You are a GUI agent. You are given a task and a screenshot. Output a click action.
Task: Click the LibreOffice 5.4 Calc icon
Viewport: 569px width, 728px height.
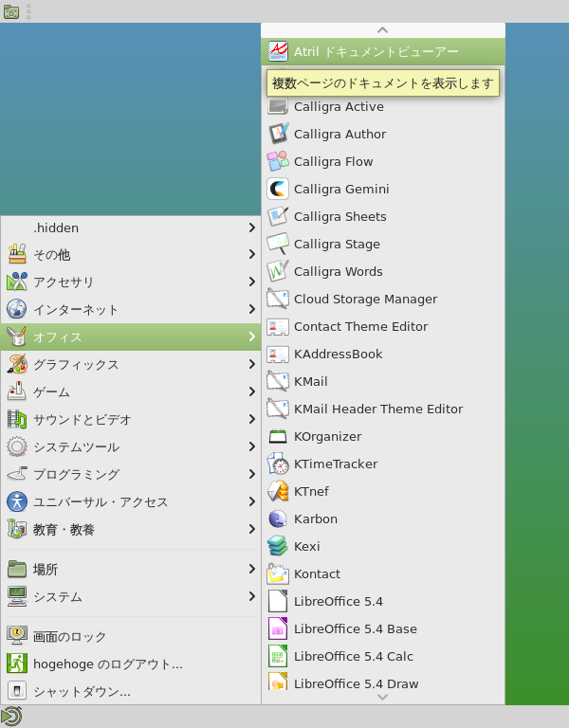(278, 656)
